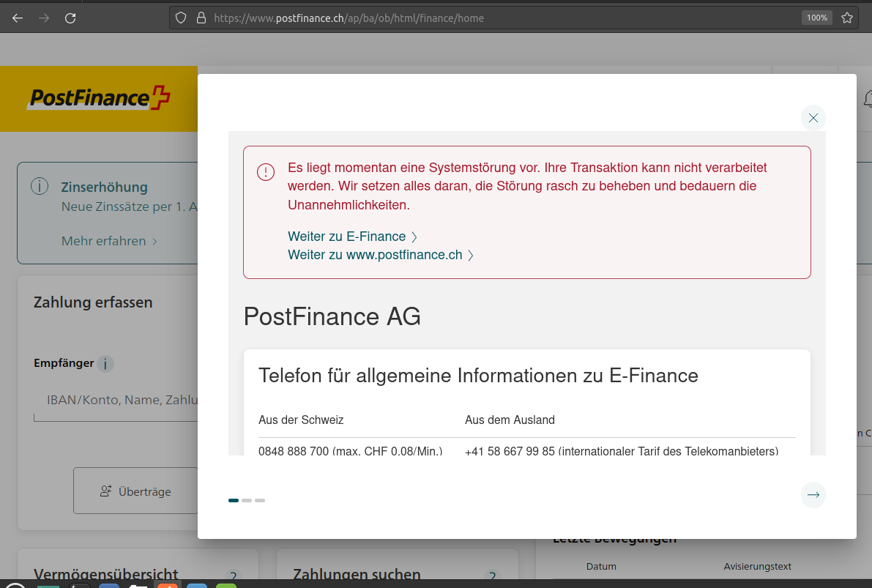
Task: Reset zoom via the 100% badge
Action: click(x=817, y=18)
